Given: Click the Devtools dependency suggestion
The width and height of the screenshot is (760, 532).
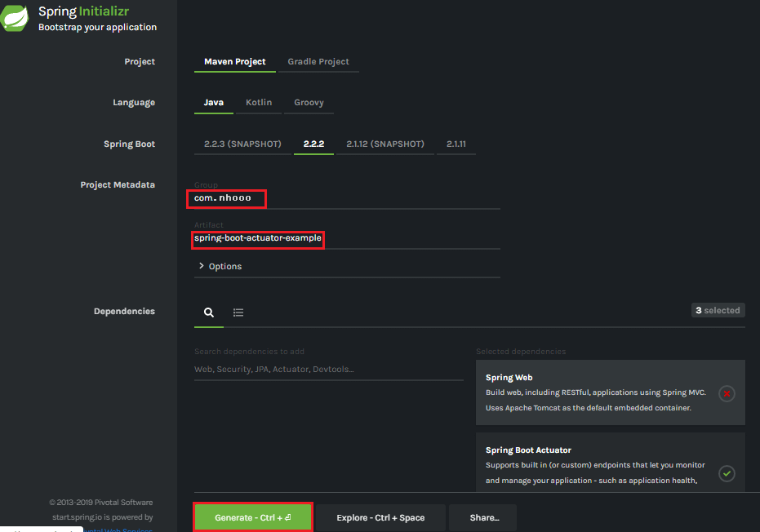Looking at the screenshot, I should [333, 369].
